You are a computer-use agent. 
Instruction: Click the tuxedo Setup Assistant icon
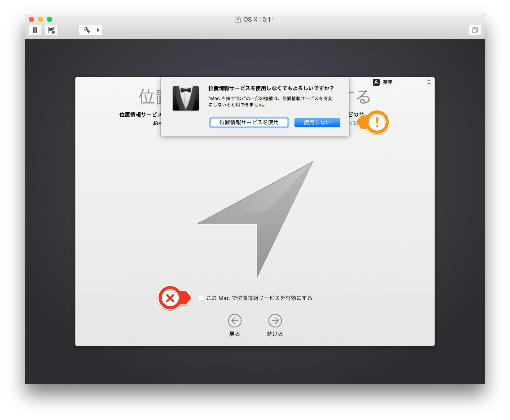point(186,98)
